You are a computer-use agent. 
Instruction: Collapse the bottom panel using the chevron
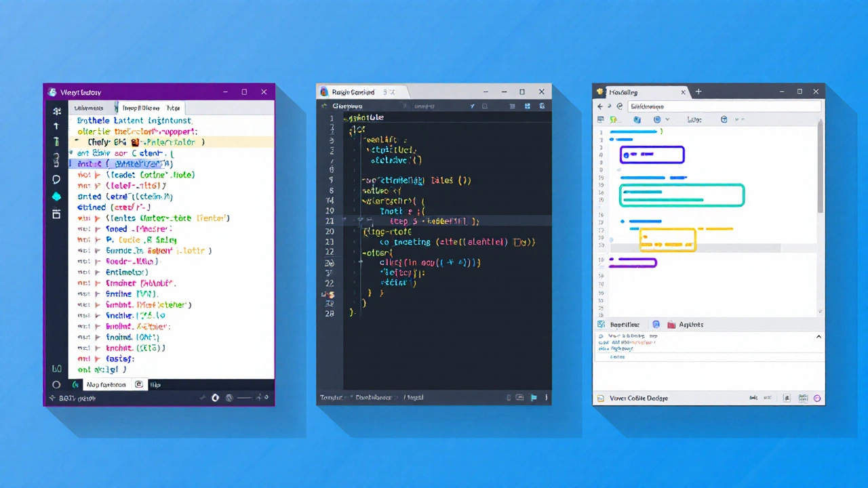pos(818,337)
